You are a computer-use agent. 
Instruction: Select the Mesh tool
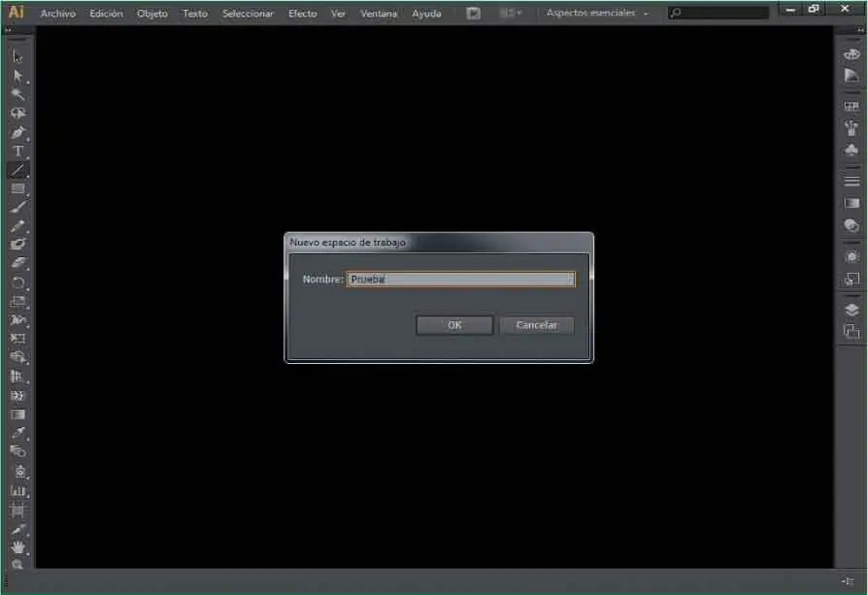coord(17,395)
